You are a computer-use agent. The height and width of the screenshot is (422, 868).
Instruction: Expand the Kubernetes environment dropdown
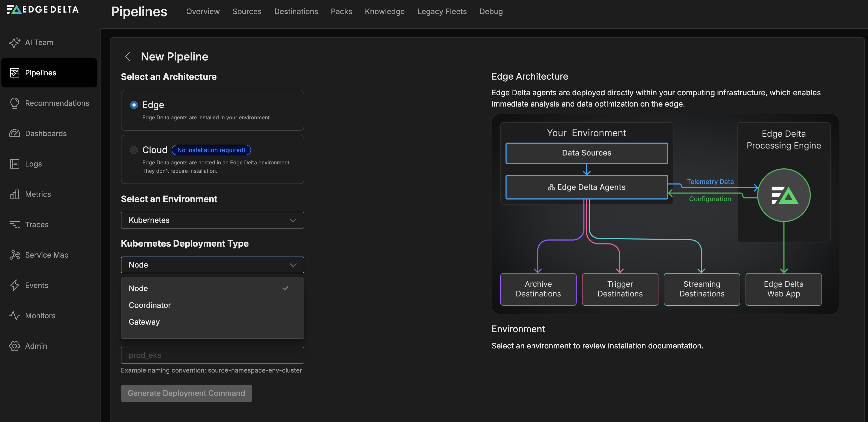tap(212, 220)
